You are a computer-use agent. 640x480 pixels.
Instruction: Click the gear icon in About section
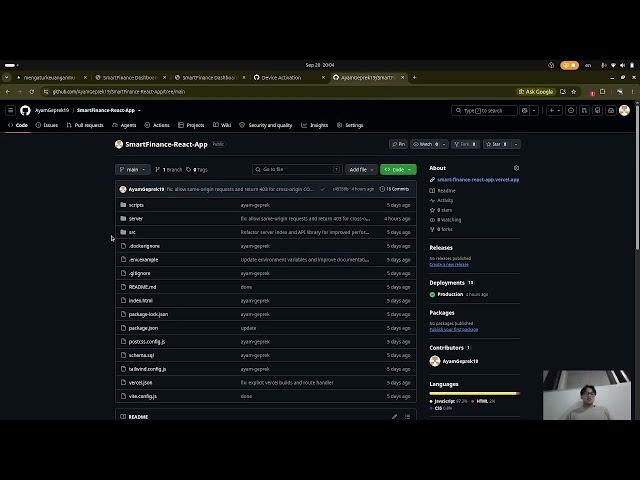tap(516, 168)
